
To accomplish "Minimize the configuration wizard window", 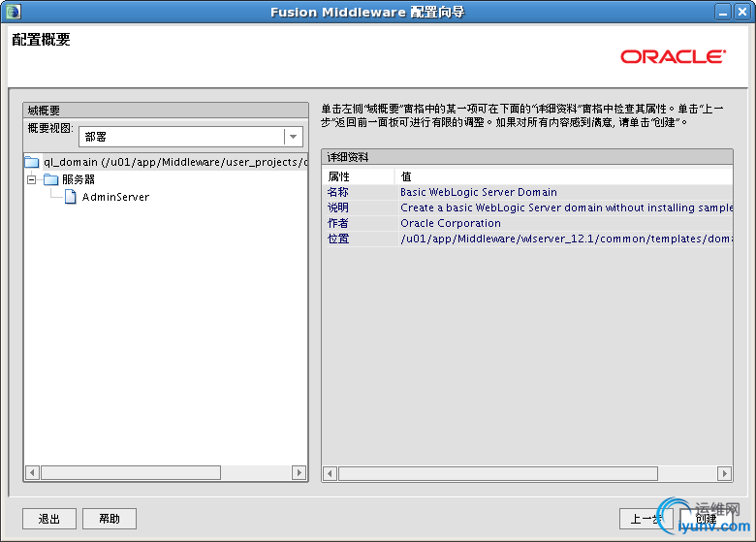I will point(723,12).
